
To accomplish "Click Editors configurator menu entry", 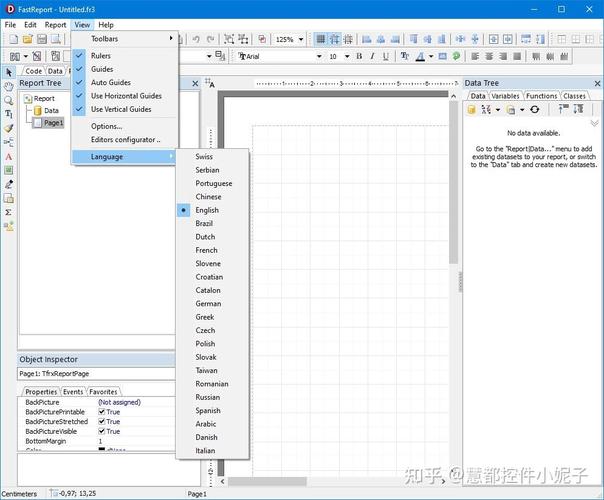I will click(125, 140).
